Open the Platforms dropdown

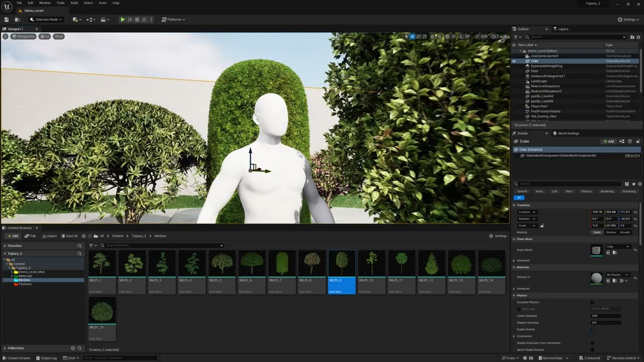pos(174,20)
